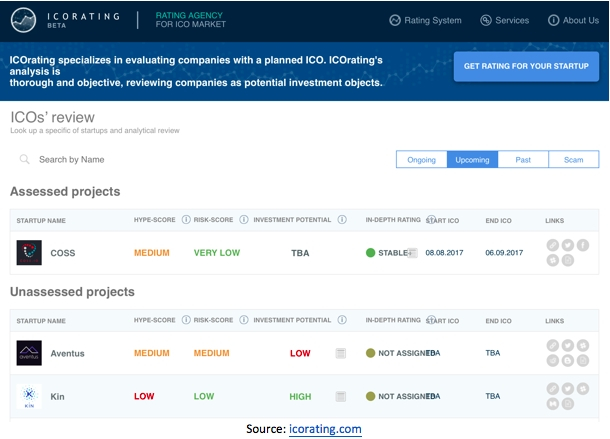Open the Twitter link icon for Kin
610x439 pixels.
pos(567,390)
